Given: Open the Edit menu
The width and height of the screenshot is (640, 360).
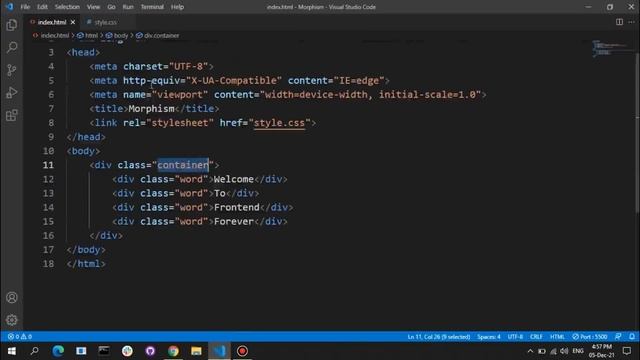Looking at the screenshot, I should tap(42, 7).
